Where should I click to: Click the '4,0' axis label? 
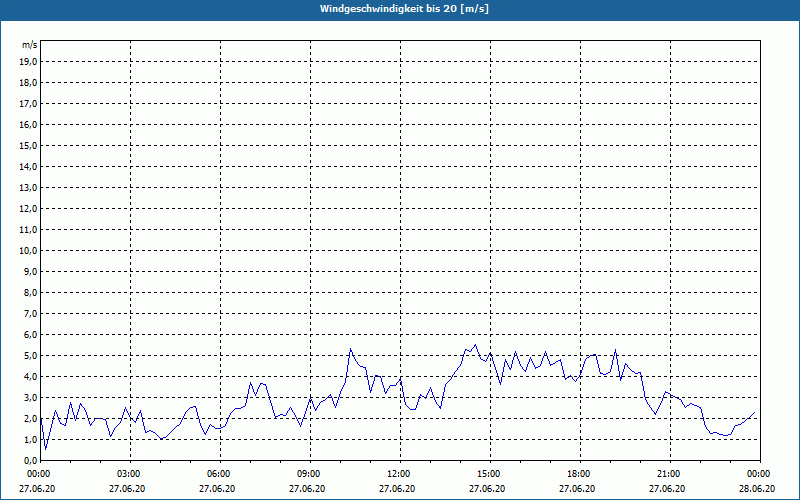point(30,377)
